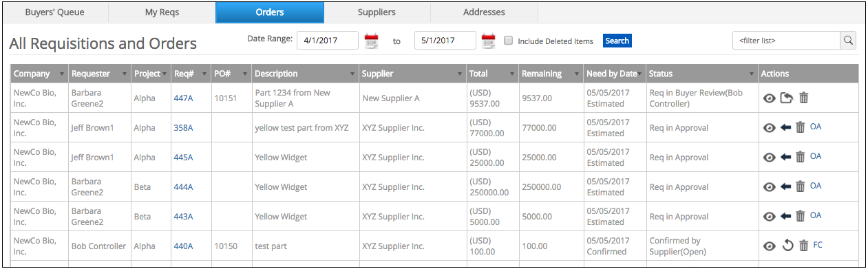Click the filter list magnifier icon
The image size is (868, 269).
point(848,41)
